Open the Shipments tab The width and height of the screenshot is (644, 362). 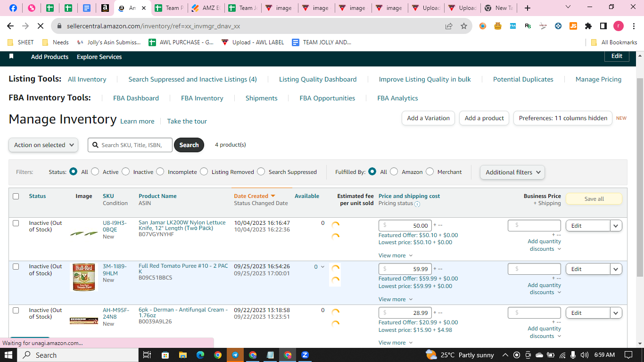pyautogui.click(x=262, y=98)
